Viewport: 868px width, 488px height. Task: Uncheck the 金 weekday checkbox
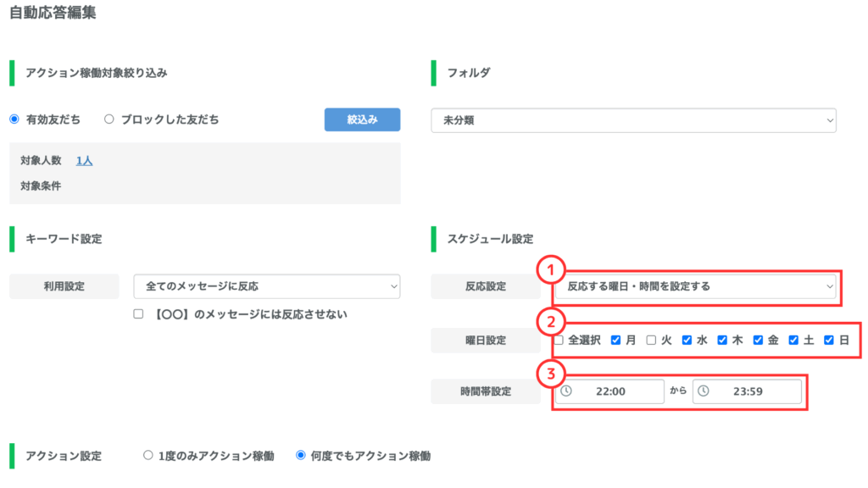[758, 340]
